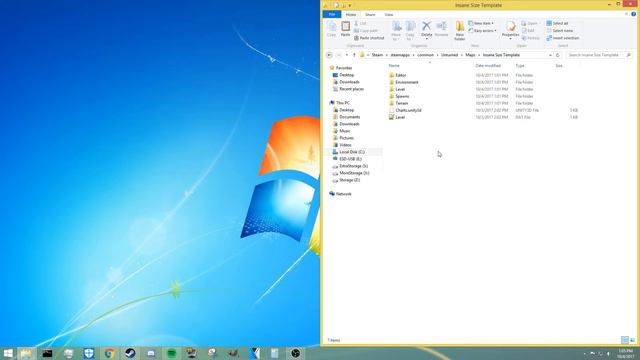Viewport: 640px width, 360px height.
Task: Click the common breadcrumb in the address bar
Action: [425, 55]
